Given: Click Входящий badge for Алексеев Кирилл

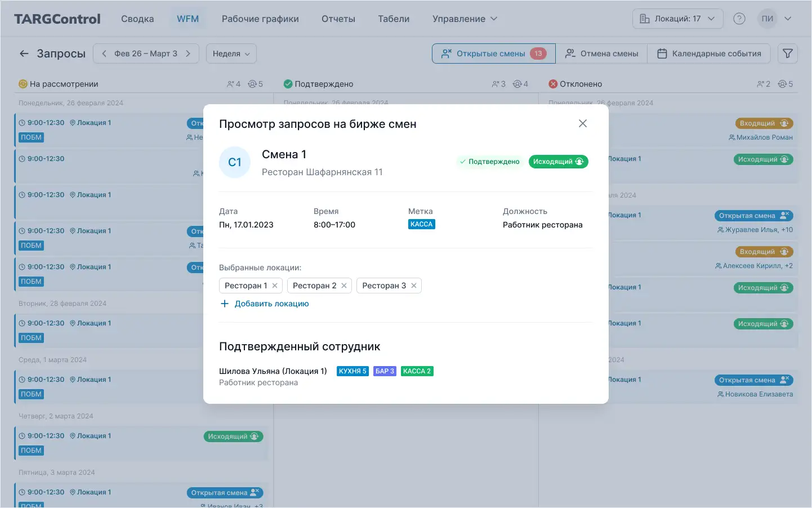Looking at the screenshot, I should click(764, 252).
